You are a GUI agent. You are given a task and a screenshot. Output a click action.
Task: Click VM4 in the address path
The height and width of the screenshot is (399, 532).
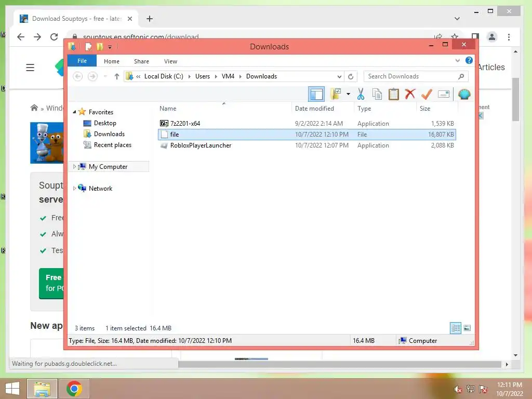pos(228,76)
